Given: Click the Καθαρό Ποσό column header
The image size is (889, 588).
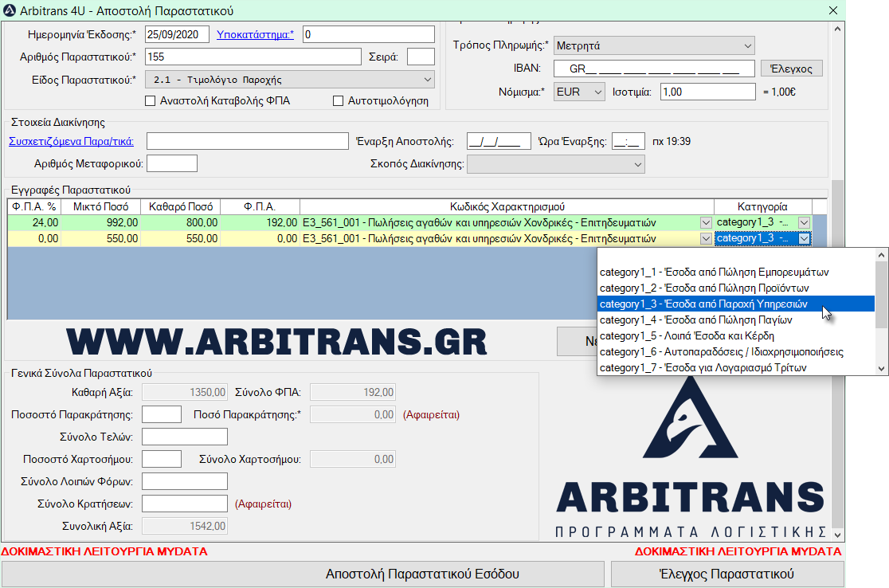Looking at the screenshot, I should 180,207.
